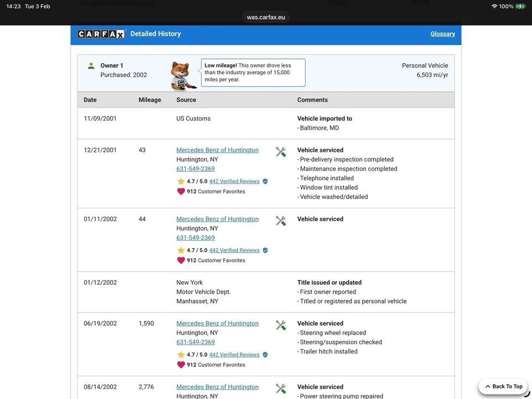Image resolution: width=532 pixels, height=399 pixels.
Task: Tap the battery charging icon
Action: coord(520,7)
